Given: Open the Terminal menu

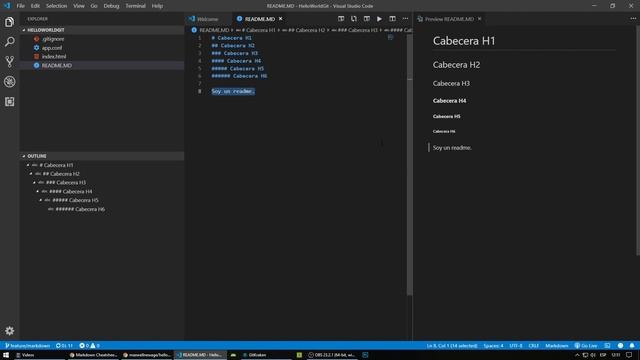Looking at the screenshot, I should pyautogui.click(x=136, y=6).
